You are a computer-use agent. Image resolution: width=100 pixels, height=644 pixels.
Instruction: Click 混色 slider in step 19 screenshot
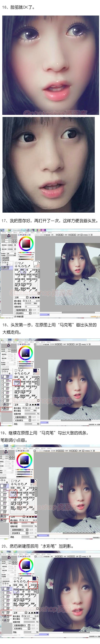click(x=29, y=537)
